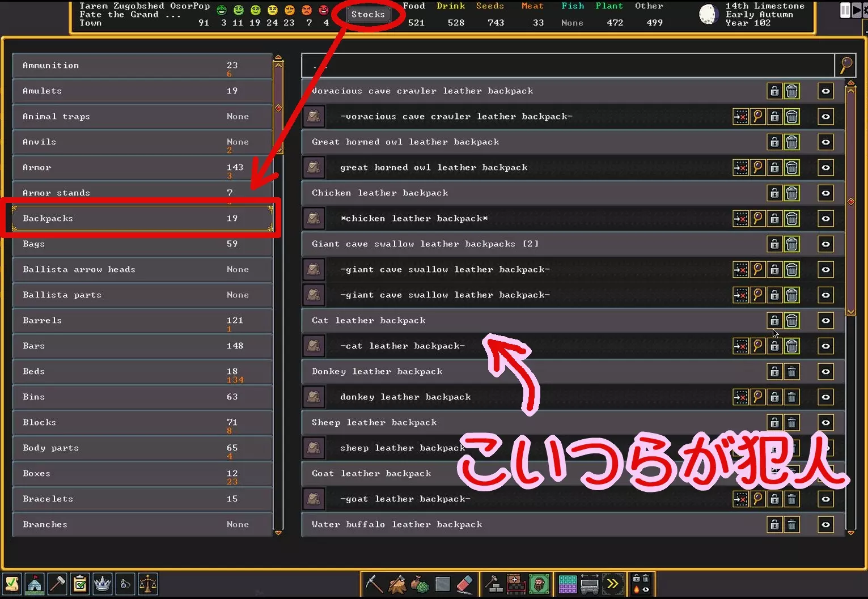Hide the donkey leather backpack item

(x=825, y=397)
